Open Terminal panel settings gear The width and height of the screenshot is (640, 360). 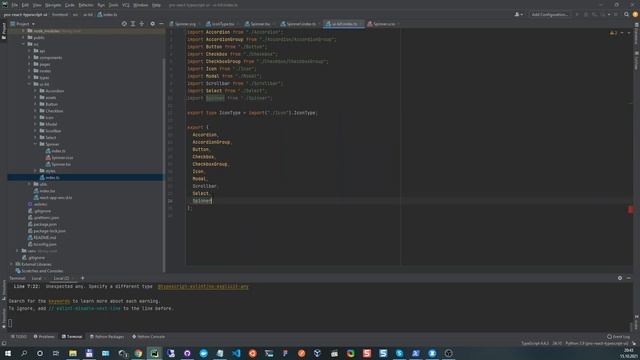coord(620,278)
